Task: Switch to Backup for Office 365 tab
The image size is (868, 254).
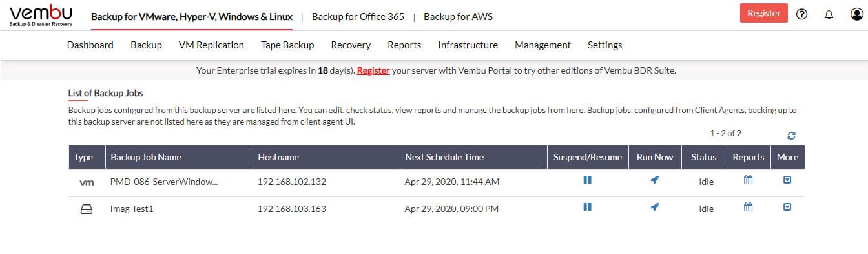Action: coord(358,17)
